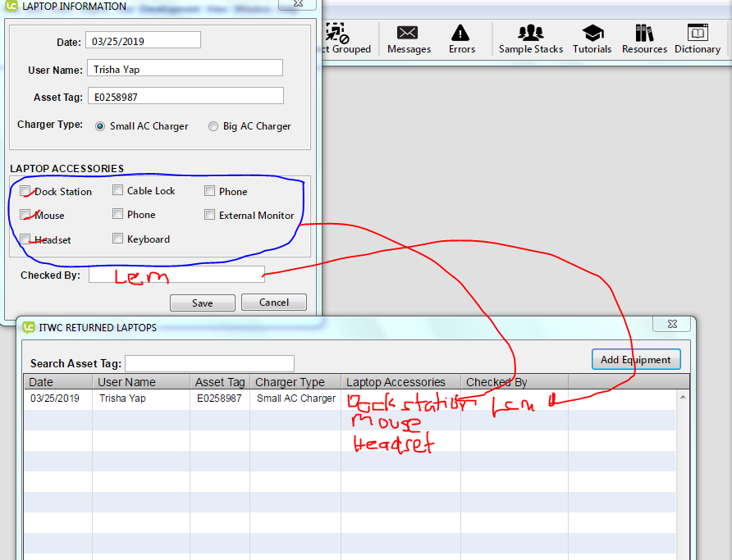Click the Search Asset Tag field
The width and height of the screenshot is (732, 560).
pyautogui.click(x=209, y=363)
